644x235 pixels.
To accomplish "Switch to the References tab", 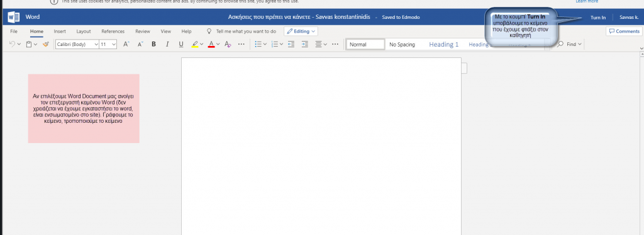I will point(113,32).
